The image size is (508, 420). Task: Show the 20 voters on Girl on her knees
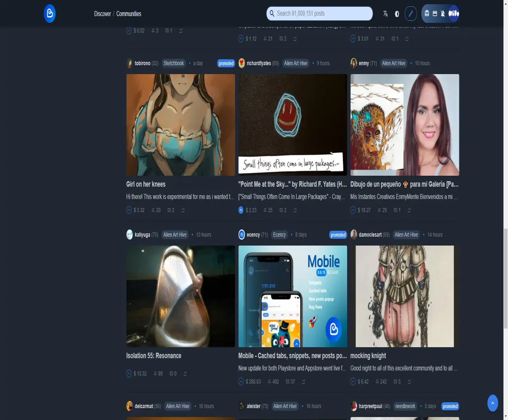point(156,210)
